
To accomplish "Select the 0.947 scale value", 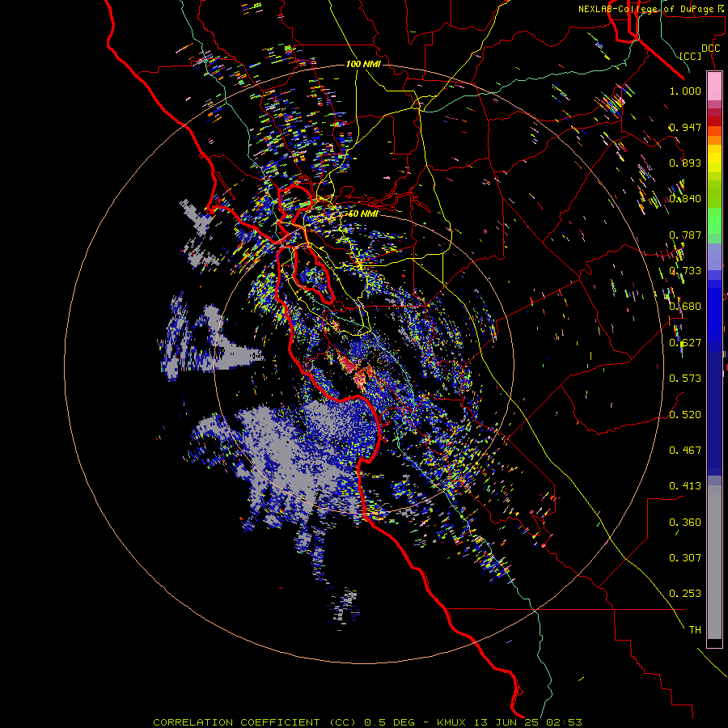I will (x=685, y=127).
